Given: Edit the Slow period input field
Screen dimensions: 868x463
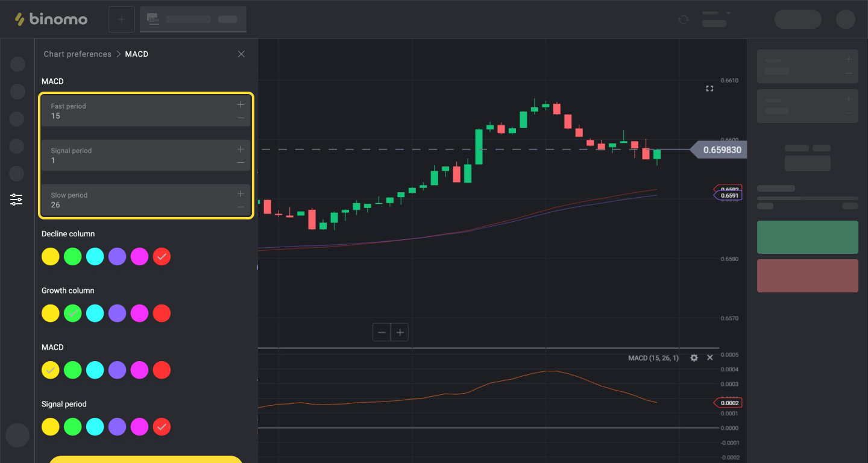Looking at the screenshot, I should (146, 200).
